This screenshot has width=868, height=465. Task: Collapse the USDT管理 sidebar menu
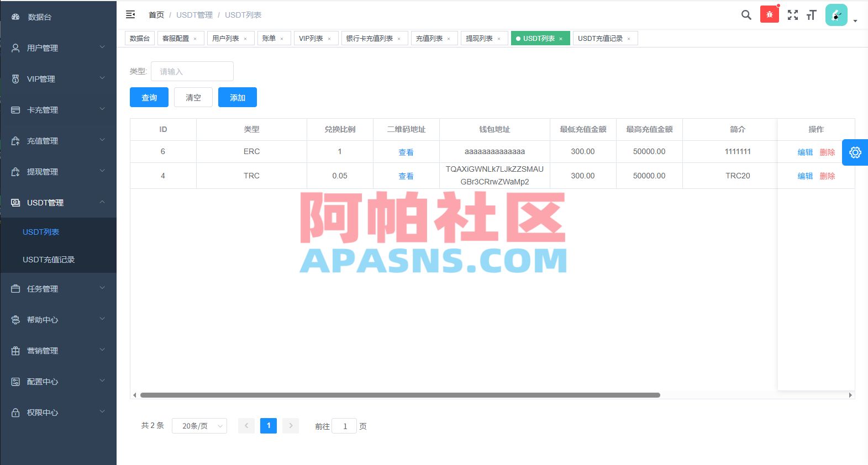59,203
